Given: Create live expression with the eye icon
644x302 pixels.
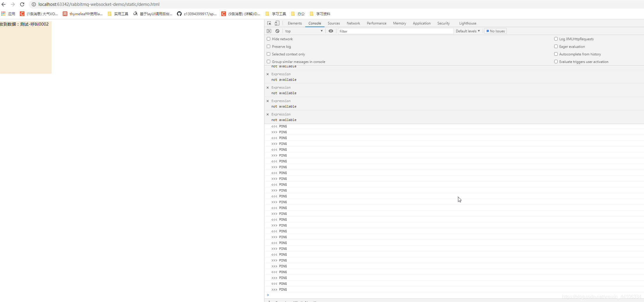Looking at the screenshot, I should pos(331,31).
